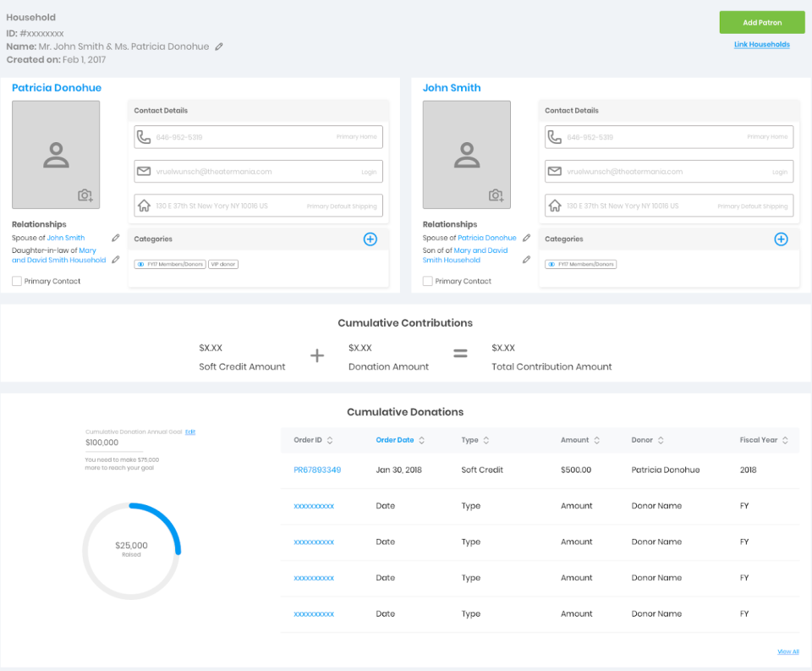Add category for John Smith with plus icon

781,239
